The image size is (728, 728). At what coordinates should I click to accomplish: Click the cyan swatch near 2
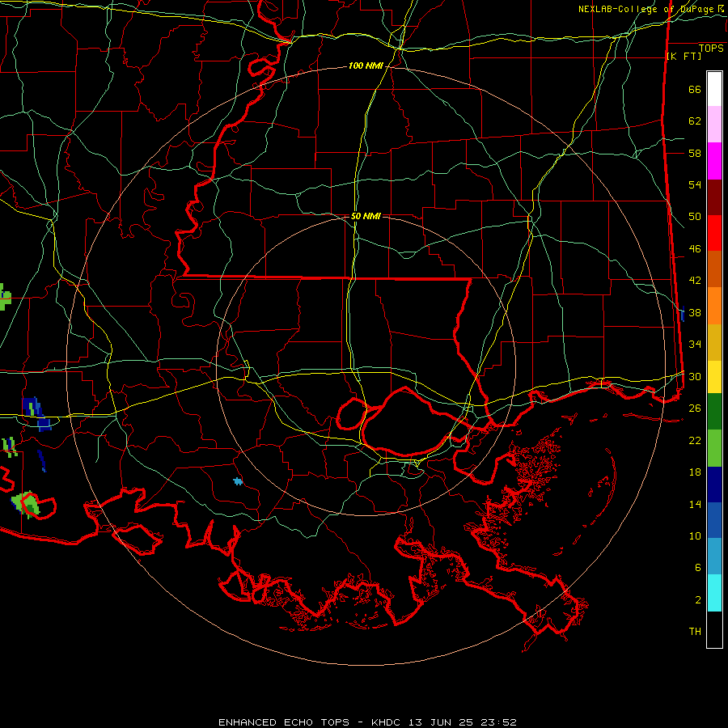point(714,593)
